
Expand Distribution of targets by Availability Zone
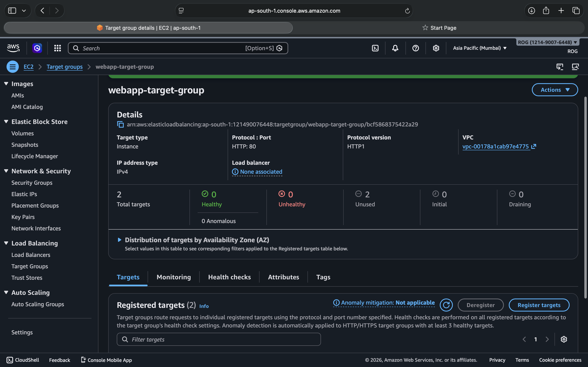(120, 240)
